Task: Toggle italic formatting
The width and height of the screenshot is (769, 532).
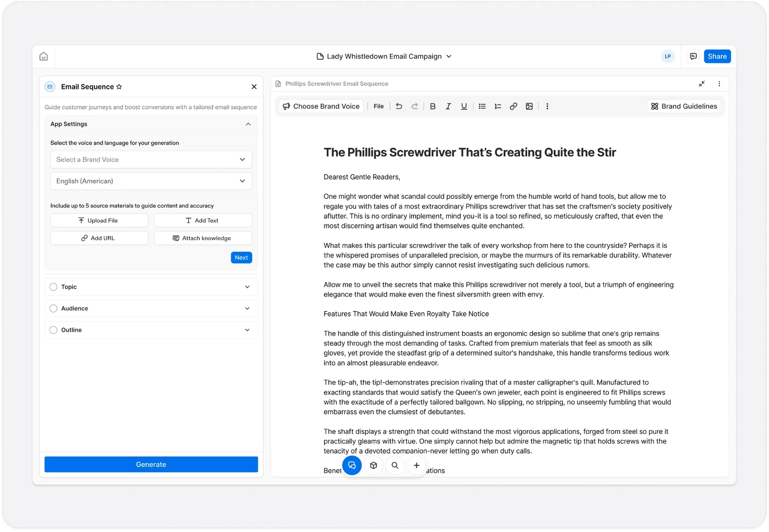Action: pyautogui.click(x=448, y=106)
